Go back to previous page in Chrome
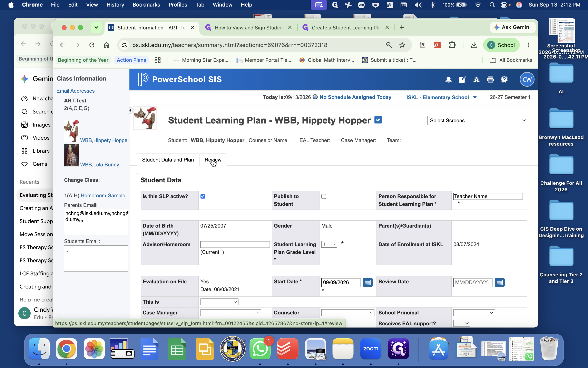 62,45
